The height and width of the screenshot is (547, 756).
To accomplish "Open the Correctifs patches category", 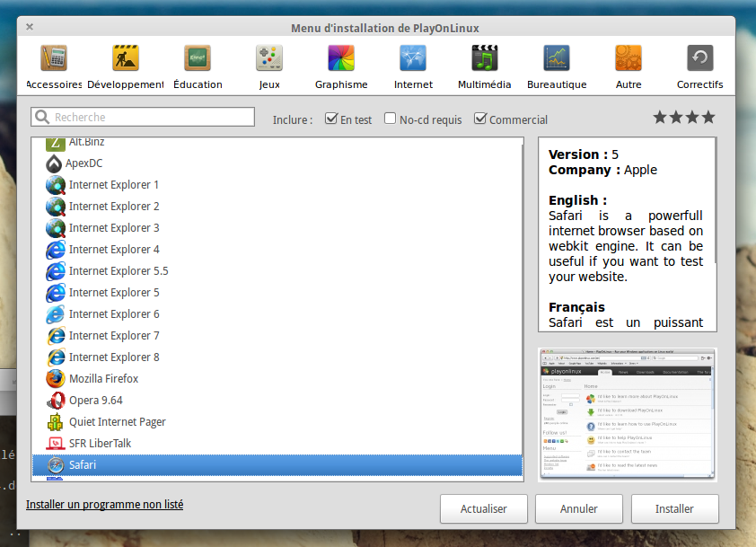I will (699, 67).
